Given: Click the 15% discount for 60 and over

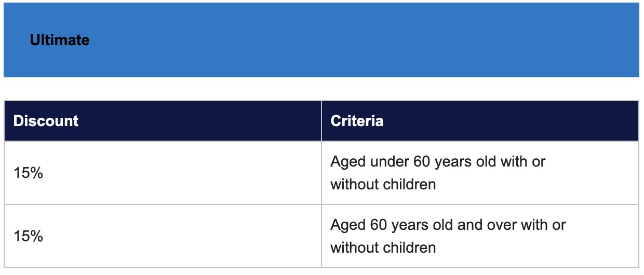Looking at the screenshot, I should point(28,237).
